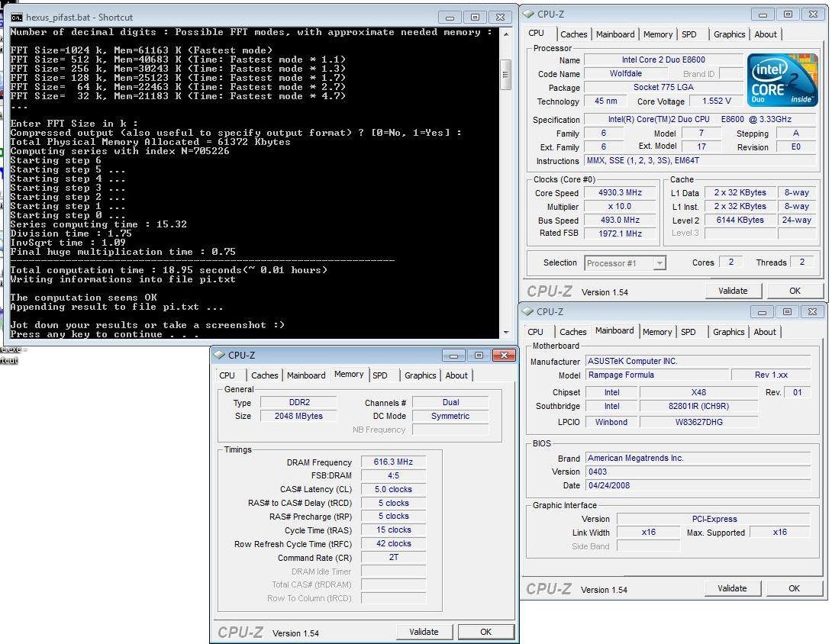Click scroll-down arrow in command prompt
Screen dimensions: 832x644
pyautogui.click(x=505, y=332)
